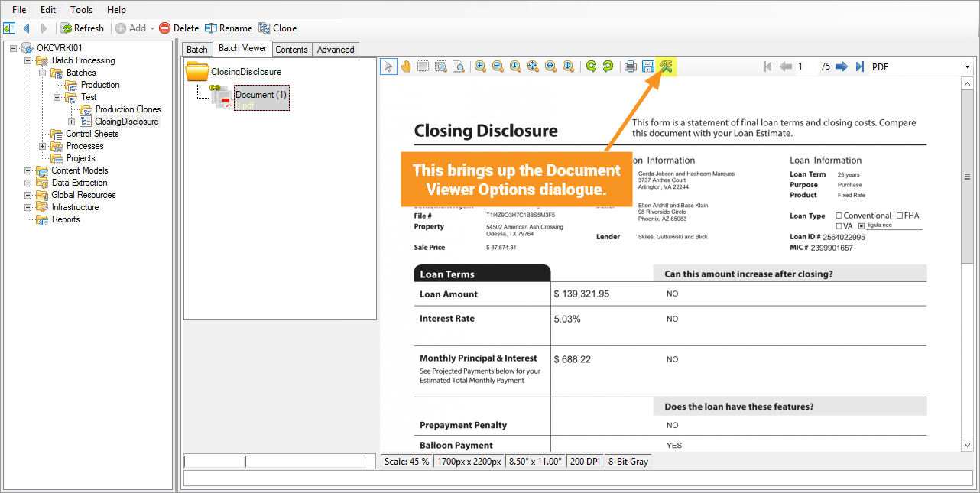
Task: Select Control Sheets in the tree
Action: pyautogui.click(x=92, y=134)
